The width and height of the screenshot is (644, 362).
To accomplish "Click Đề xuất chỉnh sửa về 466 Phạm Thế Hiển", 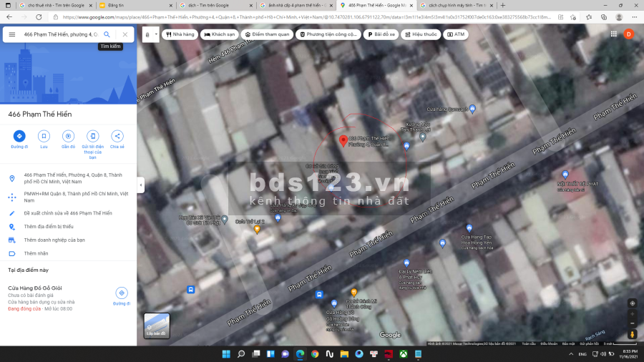I will tap(68, 213).
